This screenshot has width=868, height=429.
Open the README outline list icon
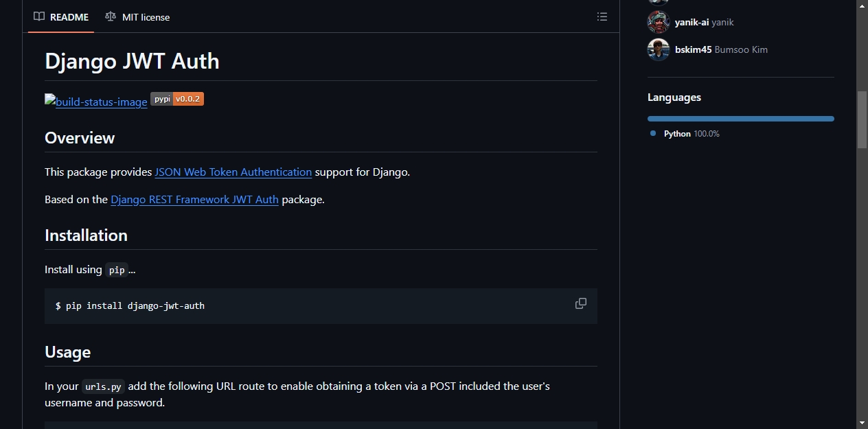click(x=602, y=16)
